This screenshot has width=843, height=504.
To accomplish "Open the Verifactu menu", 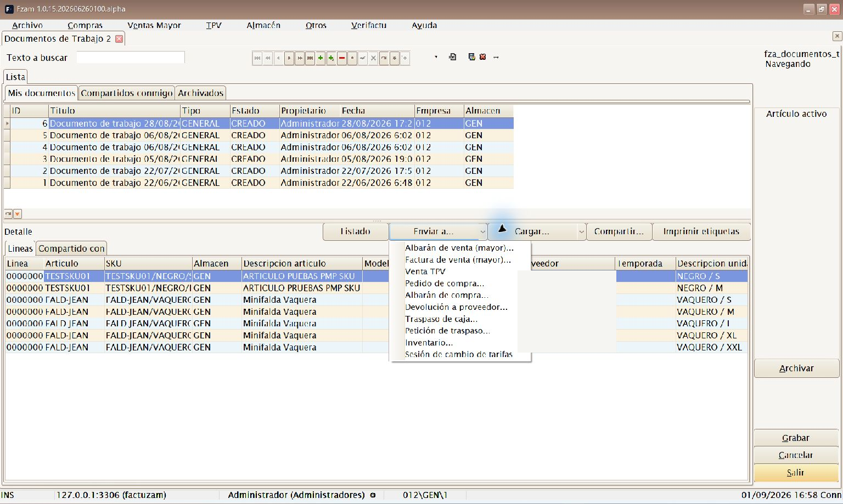I will [369, 25].
